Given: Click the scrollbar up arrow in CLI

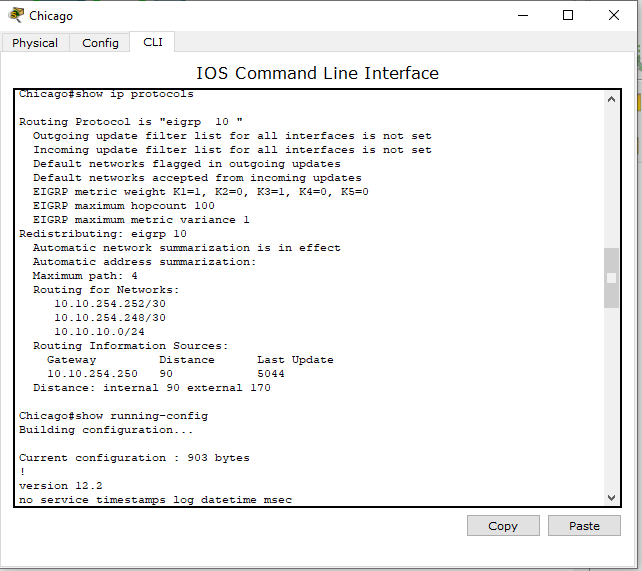Looking at the screenshot, I should pyautogui.click(x=611, y=99).
